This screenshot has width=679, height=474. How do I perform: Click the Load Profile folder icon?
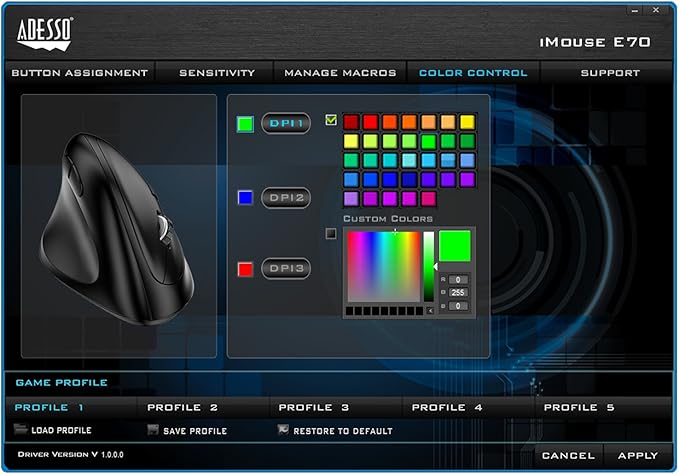[20, 429]
